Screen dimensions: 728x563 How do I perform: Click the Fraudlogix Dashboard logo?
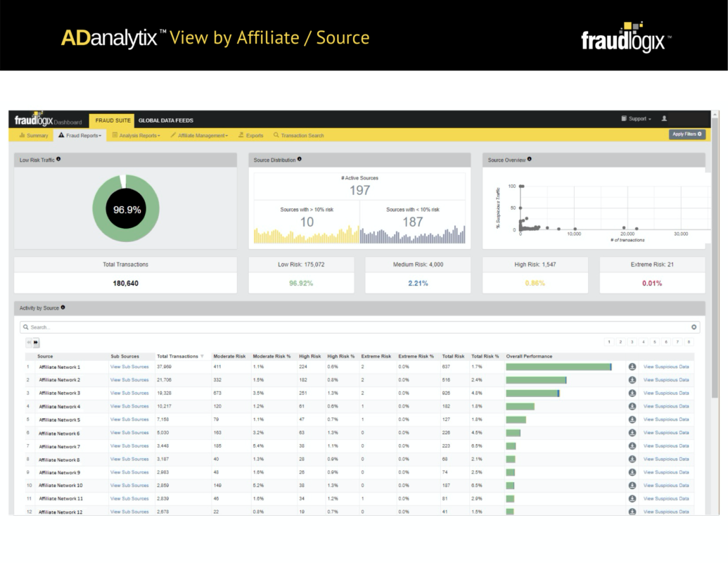tap(48, 120)
